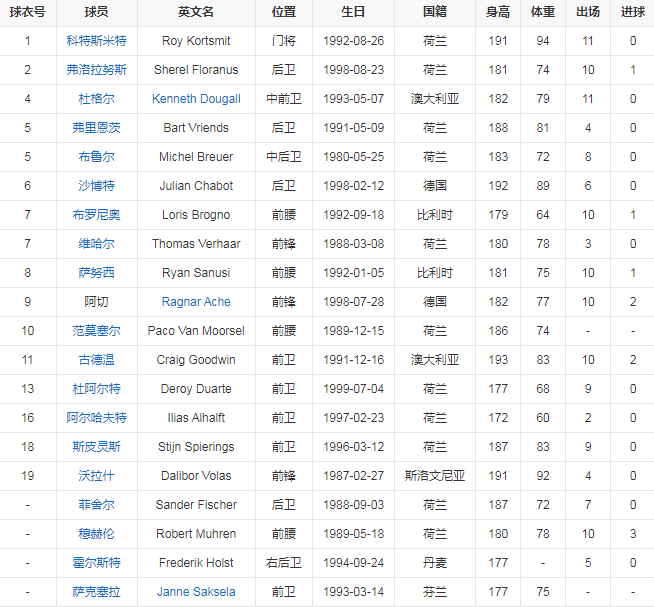Open player link 弗洛拉努斯

coord(97,70)
